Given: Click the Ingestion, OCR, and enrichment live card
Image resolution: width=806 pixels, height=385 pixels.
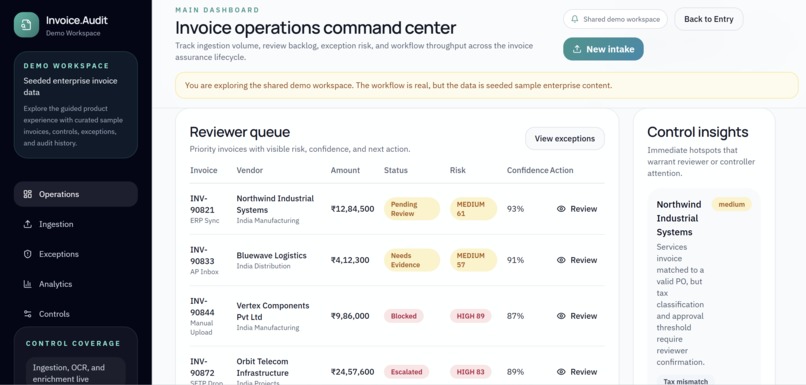Looking at the screenshot, I should click(x=76, y=371).
